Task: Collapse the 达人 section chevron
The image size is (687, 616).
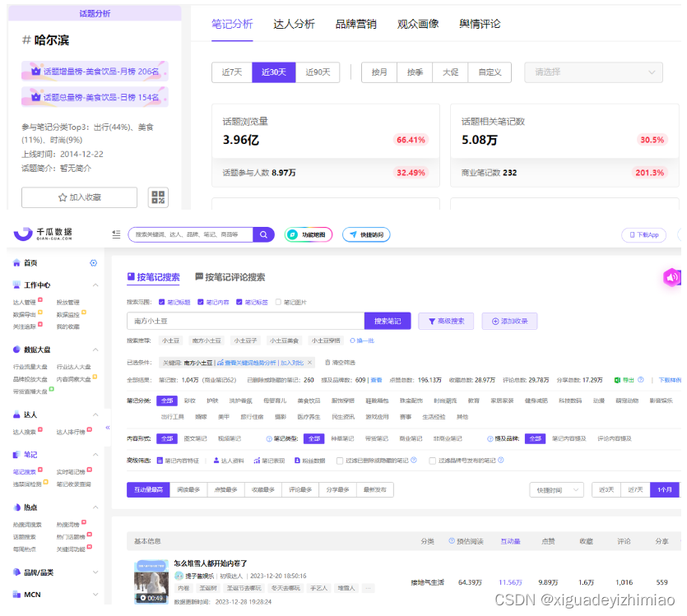Action: 95,415
